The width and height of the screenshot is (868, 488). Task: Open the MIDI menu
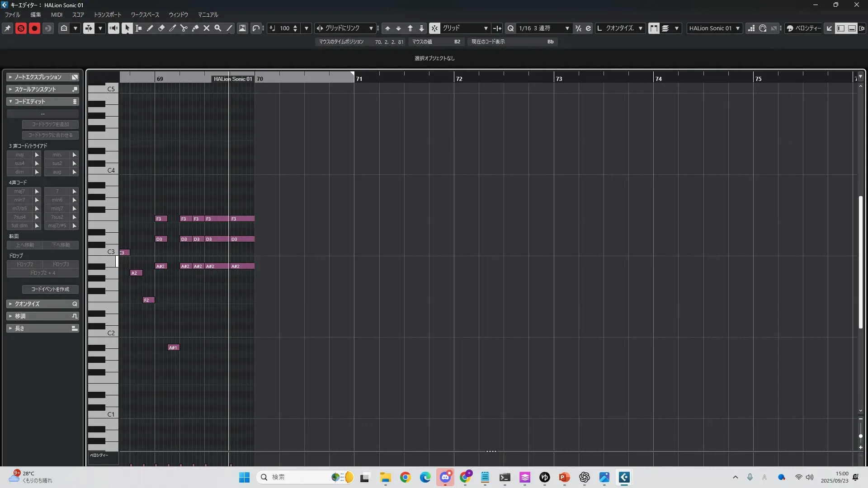click(57, 15)
